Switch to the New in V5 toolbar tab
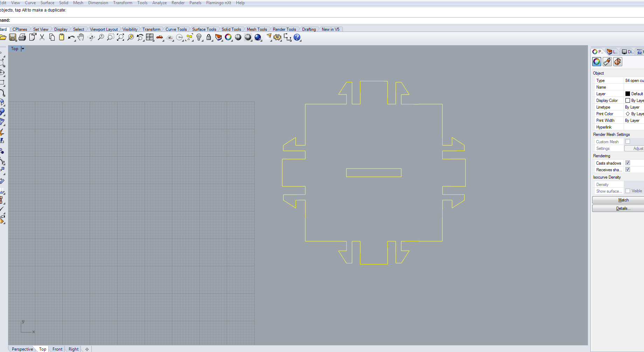 coord(331,29)
